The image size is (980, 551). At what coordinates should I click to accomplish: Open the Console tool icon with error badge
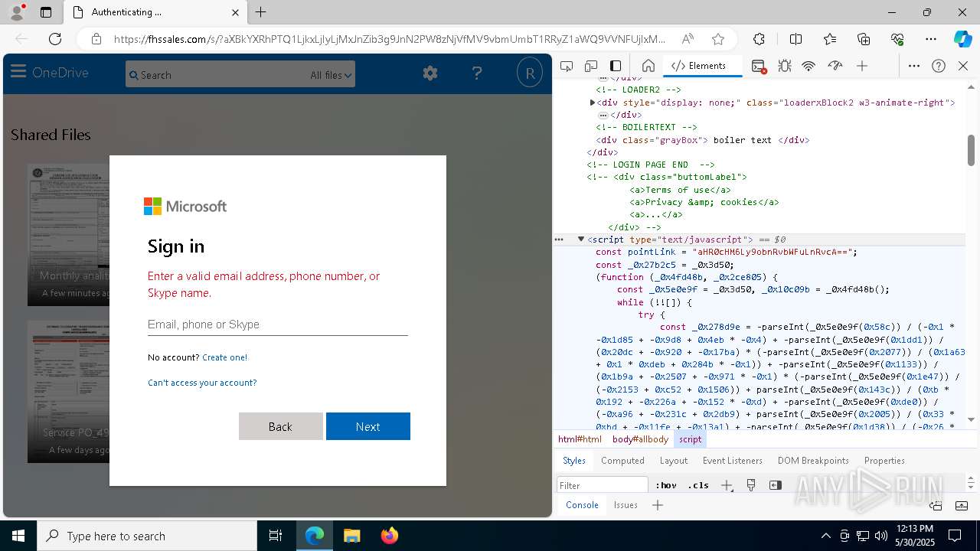pyautogui.click(x=759, y=67)
